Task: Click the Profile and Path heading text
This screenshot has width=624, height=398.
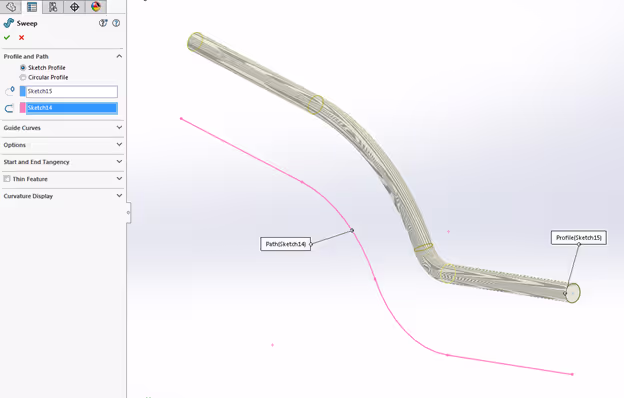Action: pyautogui.click(x=26, y=57)
